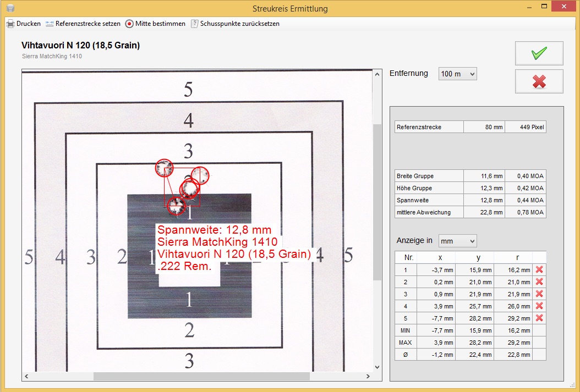
Task: Click the Ø average row label
Action: click(406, 355)
